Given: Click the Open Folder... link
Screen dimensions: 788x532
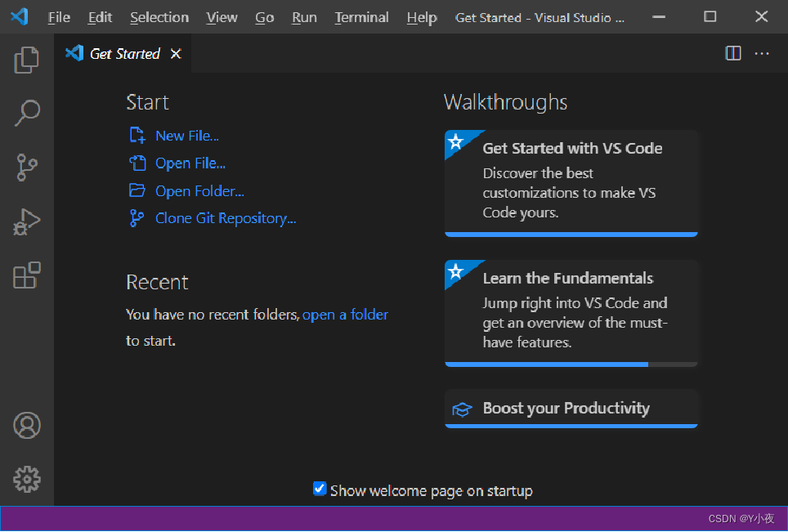Looking at the screenshot, I should click(199, 191).
